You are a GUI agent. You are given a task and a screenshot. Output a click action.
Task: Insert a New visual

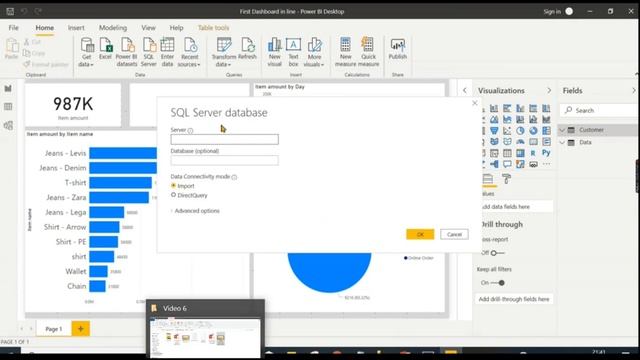275,52
